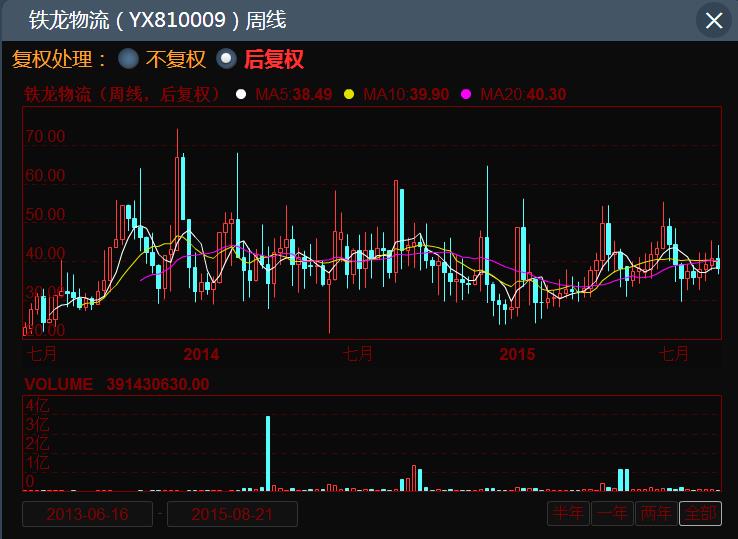Click the end date field 2015-08-21
Viewport: 738px width, 539px height.
[232, 514]
